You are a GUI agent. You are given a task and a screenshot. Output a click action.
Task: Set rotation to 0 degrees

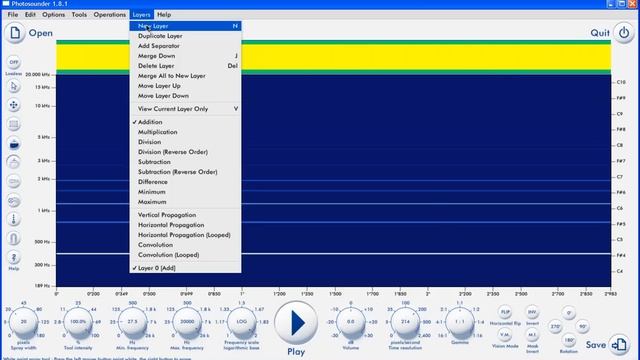569,313
